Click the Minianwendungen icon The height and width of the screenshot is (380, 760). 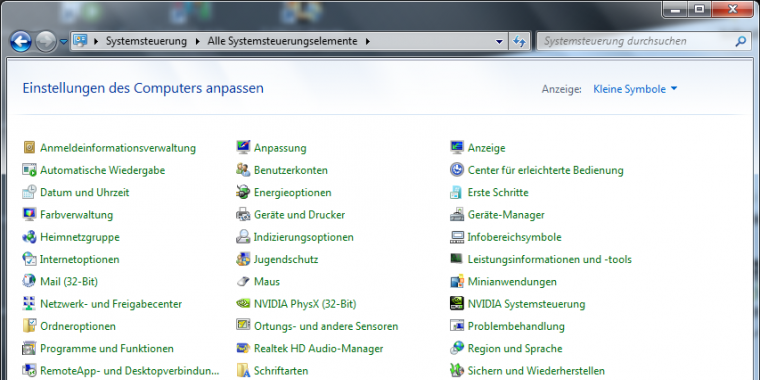[x=457, y=281]
